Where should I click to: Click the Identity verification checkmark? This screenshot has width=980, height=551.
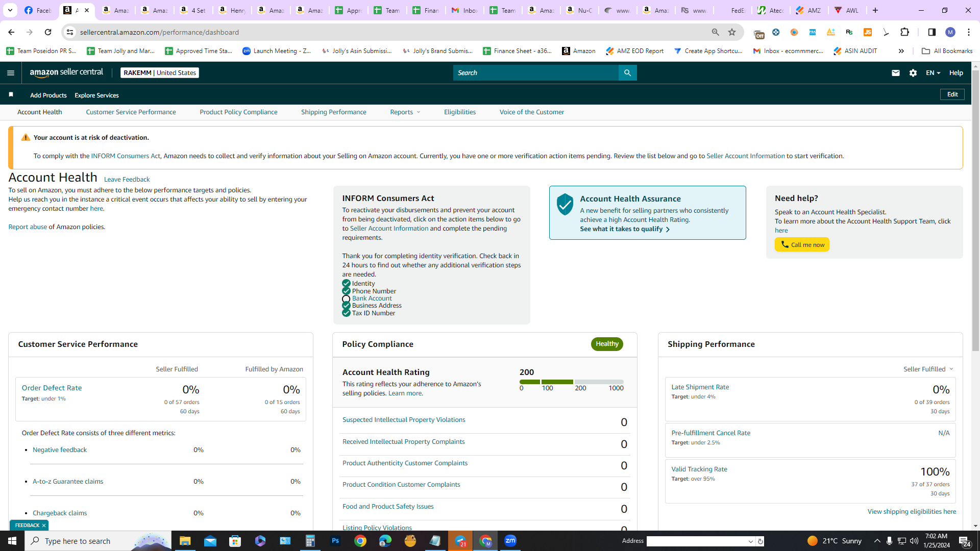[346, 284]
